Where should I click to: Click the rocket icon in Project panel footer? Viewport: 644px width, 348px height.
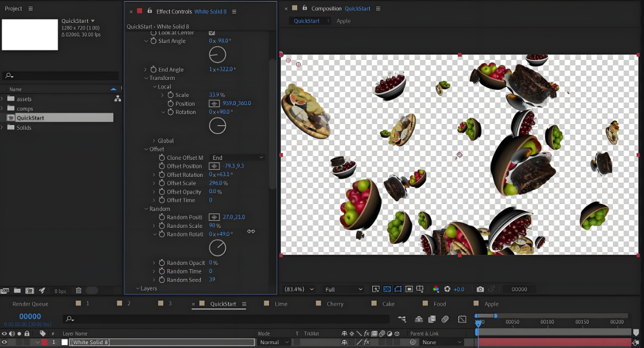[x=42, y=290]
